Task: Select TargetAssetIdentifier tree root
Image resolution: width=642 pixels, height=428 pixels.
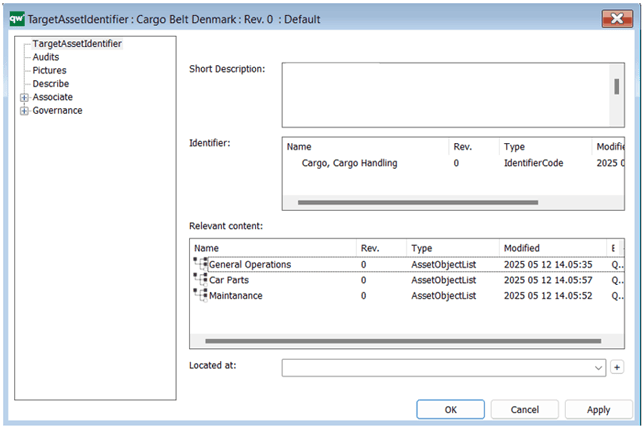Action: (77, 44)
